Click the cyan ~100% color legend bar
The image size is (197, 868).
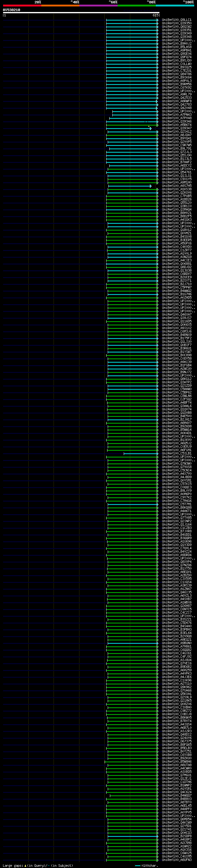175,6
